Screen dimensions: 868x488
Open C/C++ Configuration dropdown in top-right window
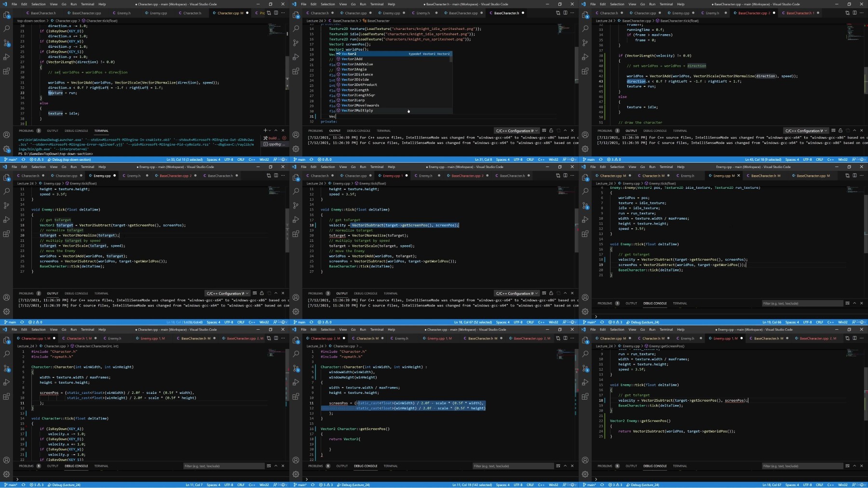pyautogui.click(x=806, y=130)
